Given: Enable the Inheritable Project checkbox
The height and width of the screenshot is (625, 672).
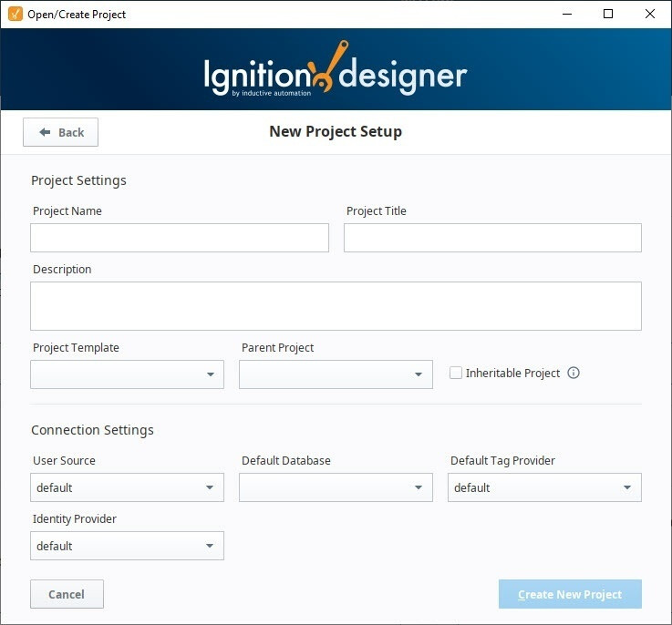Looking at the screenshot, I should [456, 373].
